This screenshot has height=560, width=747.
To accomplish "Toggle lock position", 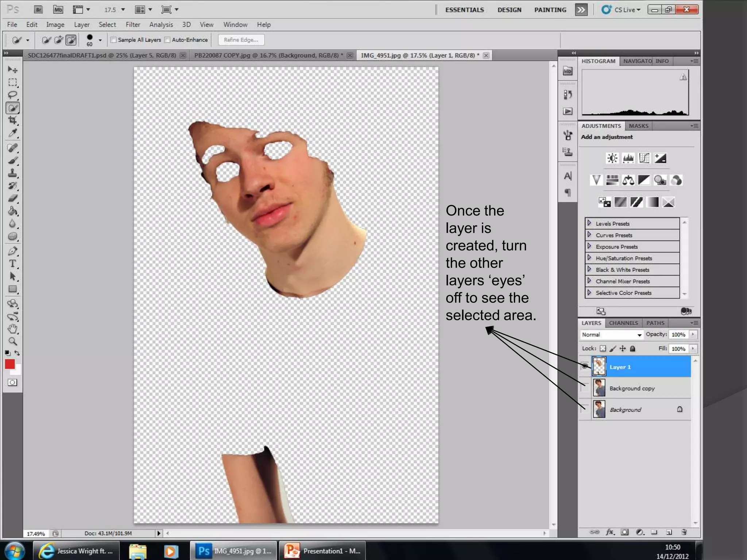I will tap(623, 349).
